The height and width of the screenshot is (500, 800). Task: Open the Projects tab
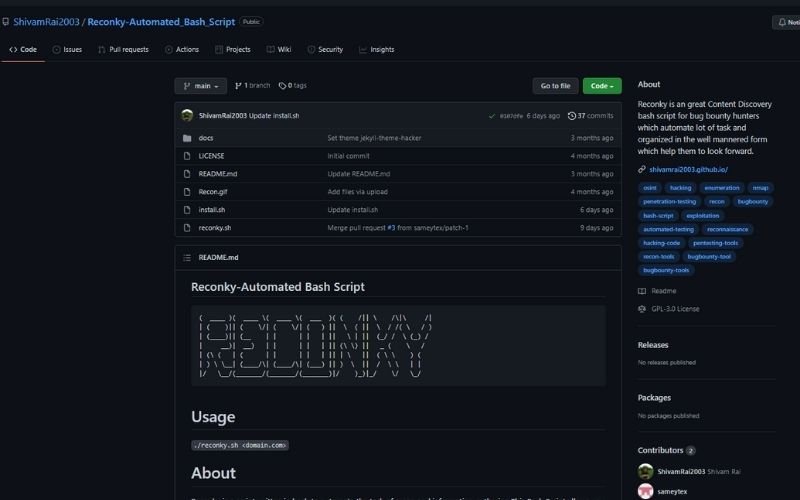(x=233, y=49)
